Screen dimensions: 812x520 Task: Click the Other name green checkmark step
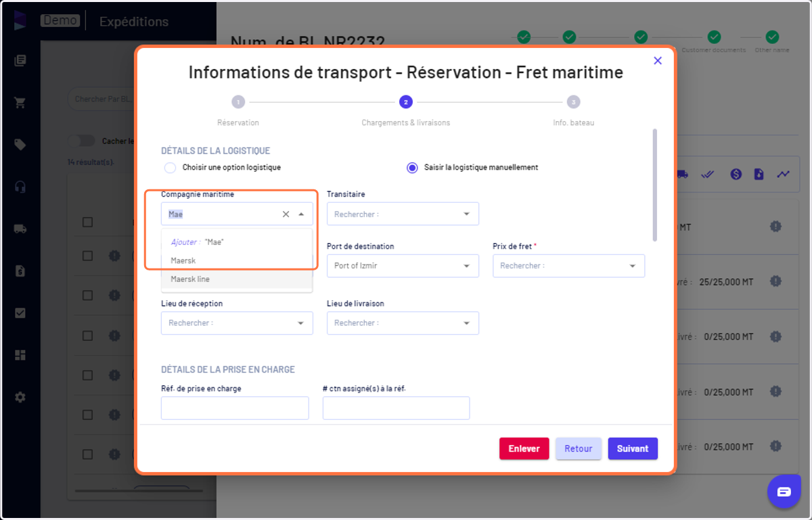point(772,37)
